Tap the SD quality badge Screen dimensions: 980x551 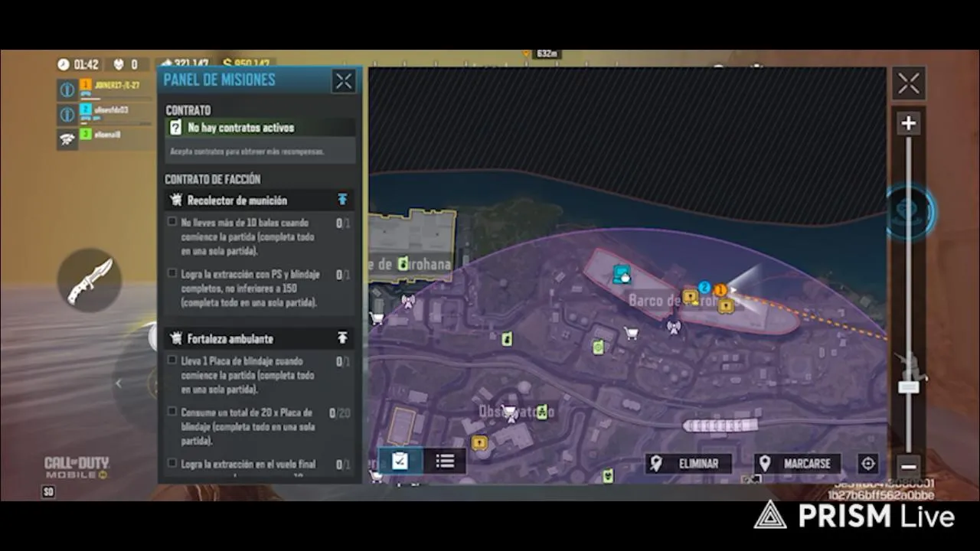(48, 492)
